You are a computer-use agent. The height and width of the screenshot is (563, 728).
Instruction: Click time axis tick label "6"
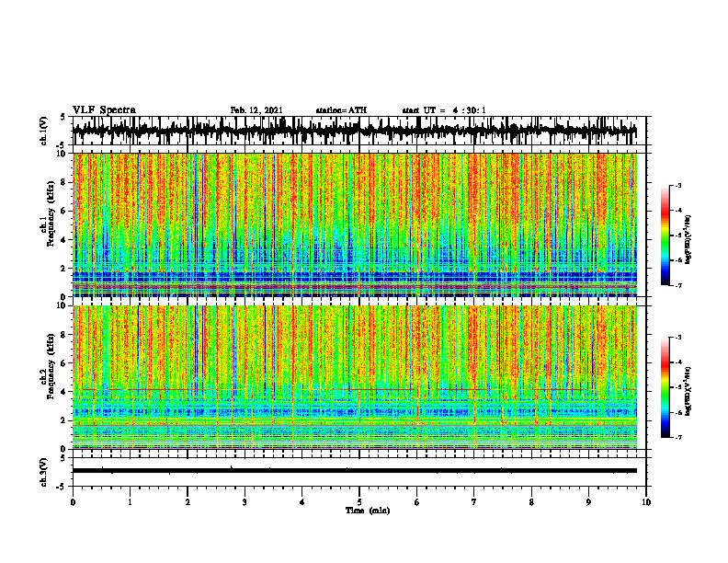[x=417, y=502]
